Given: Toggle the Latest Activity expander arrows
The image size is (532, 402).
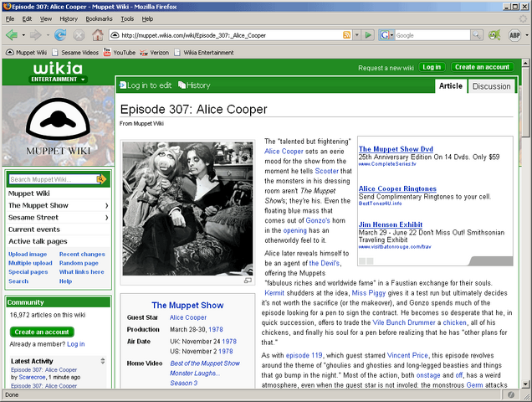Looking at the screenshot, I should pos(102,361).
